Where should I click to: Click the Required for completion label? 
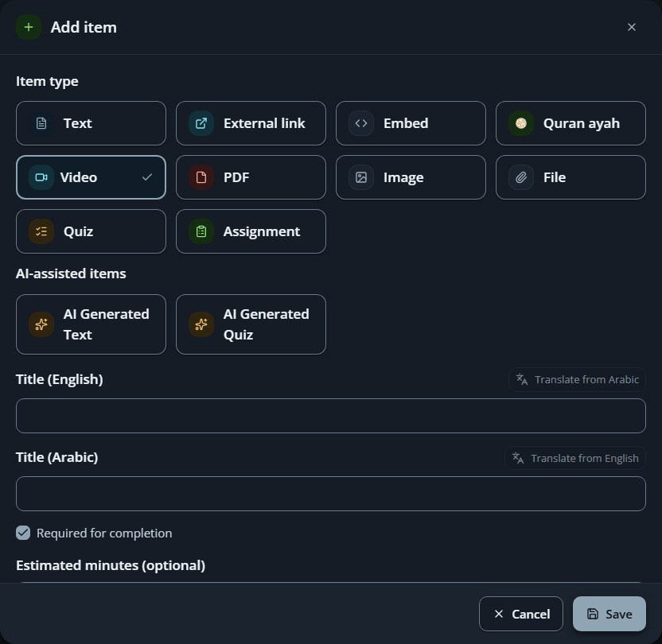click(x=104, y=533)
